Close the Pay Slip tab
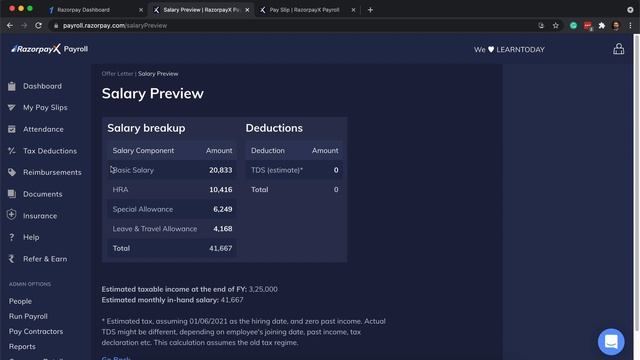The height and width of the screenshot is (360, 640). click(353, 10)
